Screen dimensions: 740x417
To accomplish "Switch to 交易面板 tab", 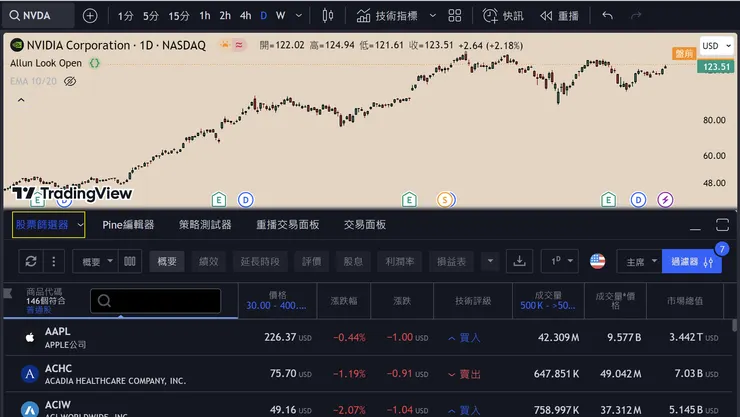I will [365, 225].
